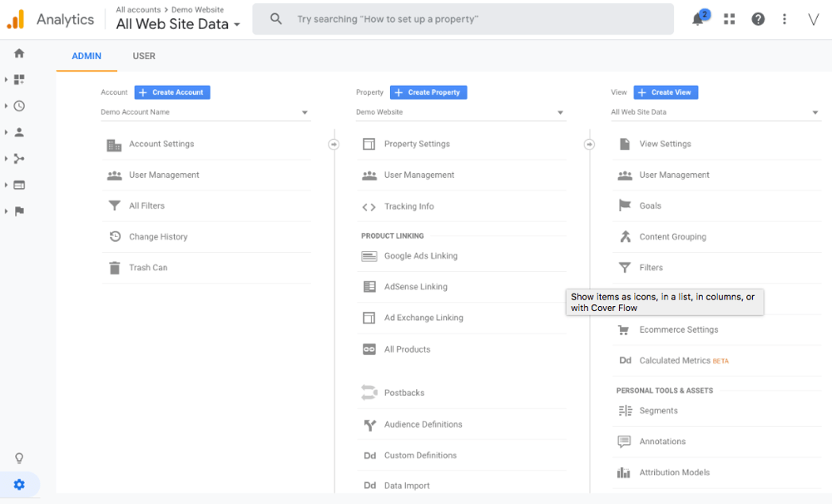Open Behavior reports sidebar icon
This screenshot has height=504, width=832.
[x=19, y=185]
